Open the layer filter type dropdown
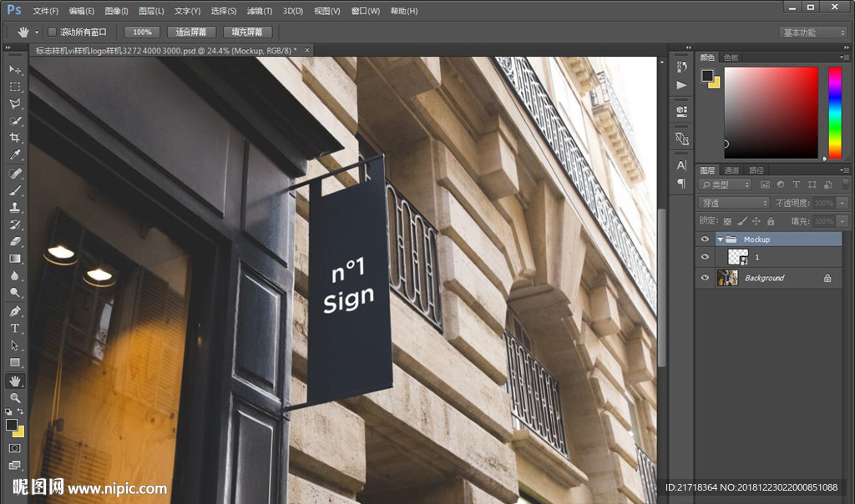 726,184
